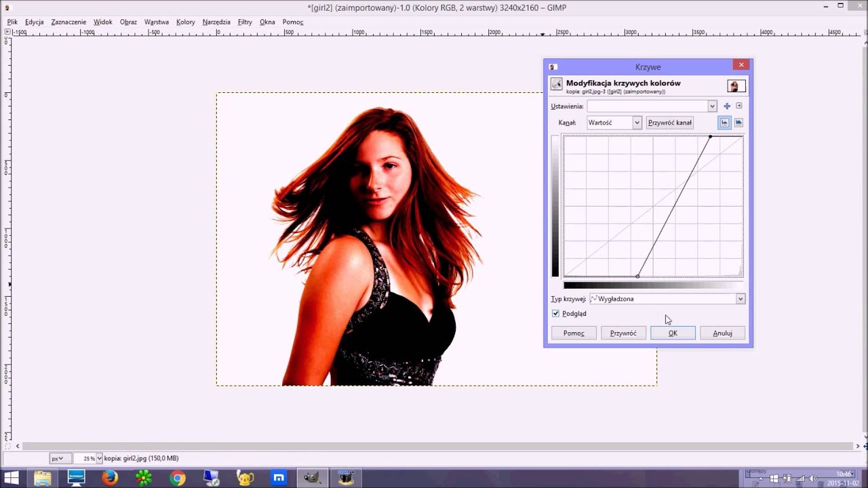Add current settings to favorites plus icon
The image size is (868, 488).
[727, 106]
